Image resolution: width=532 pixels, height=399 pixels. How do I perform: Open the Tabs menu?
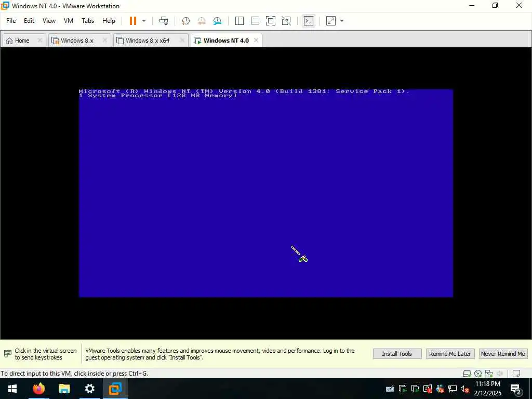[x=87, y=21]
